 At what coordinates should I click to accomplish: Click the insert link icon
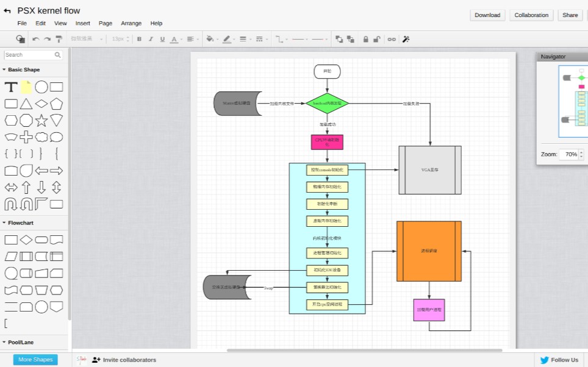tap(392, 39)
